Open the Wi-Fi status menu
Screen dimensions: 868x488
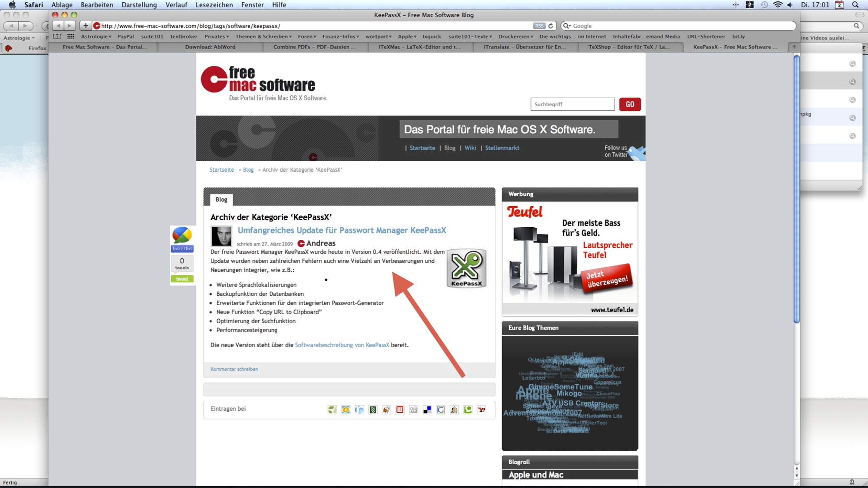pyautogui.click(x=778, y=5)
